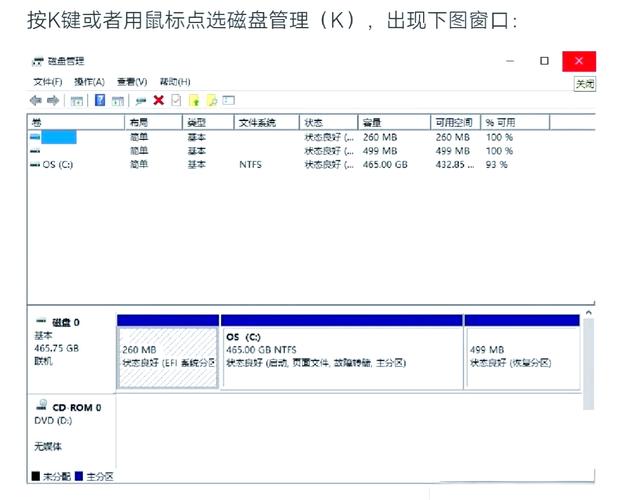Minimize the Disk Management window
Viewport: 622px width, 500px height.
pyautogui.click(x=511, y=61)
